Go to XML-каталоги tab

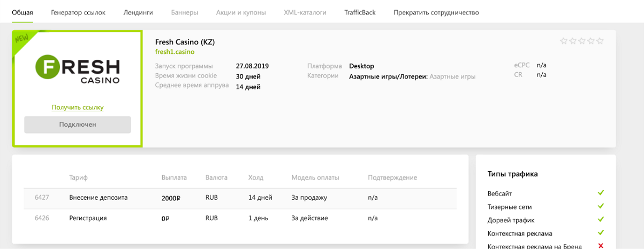click(x=305, y=12)
